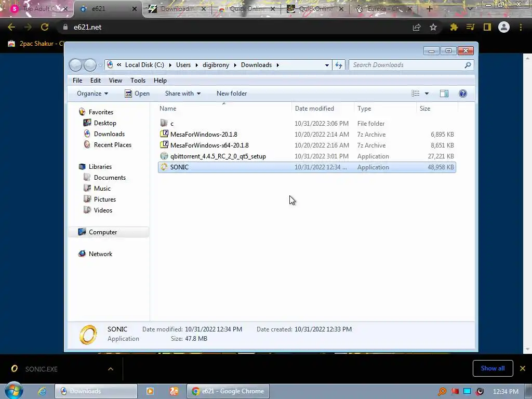Sort by the Type column header
Viewport: 532px width, 399px height.
[385, 108]
